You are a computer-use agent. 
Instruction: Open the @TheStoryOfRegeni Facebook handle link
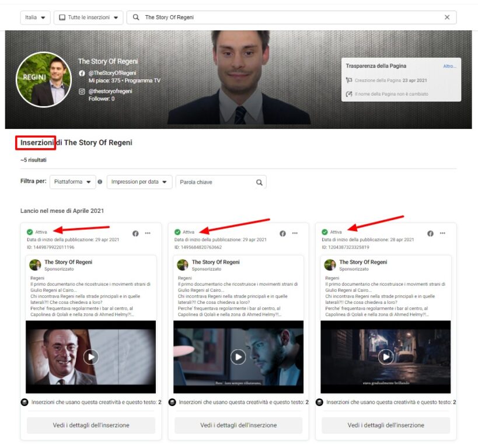(112, 73)
